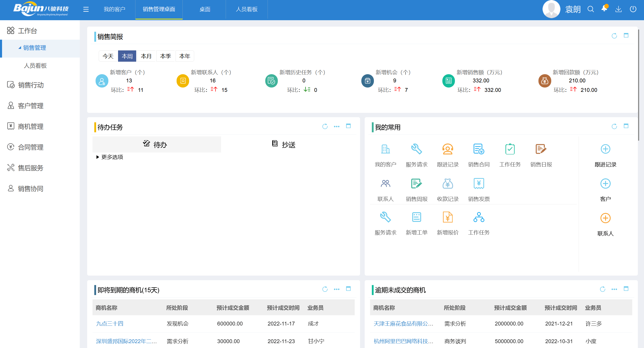The image size is (644, 348).
Task: Refresh the 待办任务 panel
Action: (x=325, y=126)
